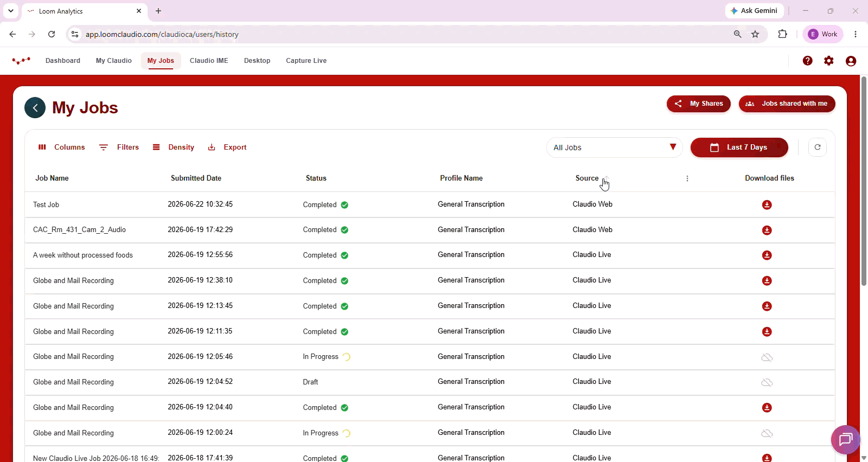The width and height of the screenshot is (868, 462).
Task: Close the Loom Analytics tab
Action: (139, 11)
